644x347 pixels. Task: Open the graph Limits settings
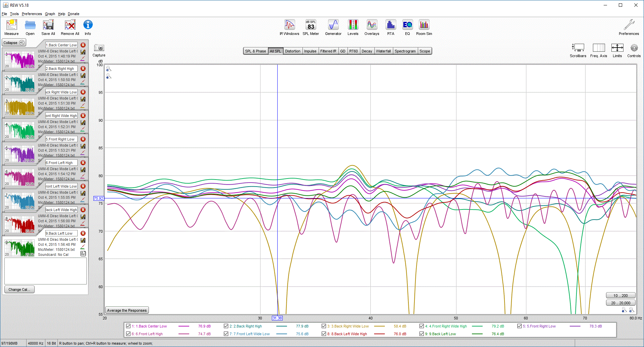(617, 50)
